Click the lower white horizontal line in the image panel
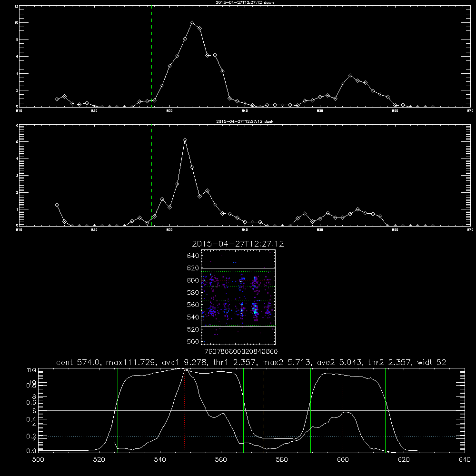The height and width of the screenshot is (476, 476). [x=238, y=327]
